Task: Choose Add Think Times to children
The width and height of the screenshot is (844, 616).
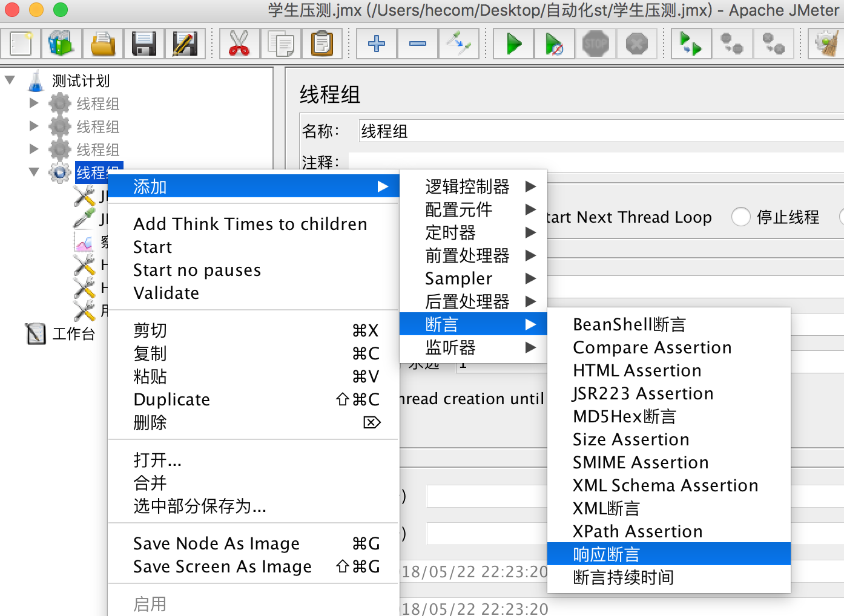Action: click(x=253, y=224)
